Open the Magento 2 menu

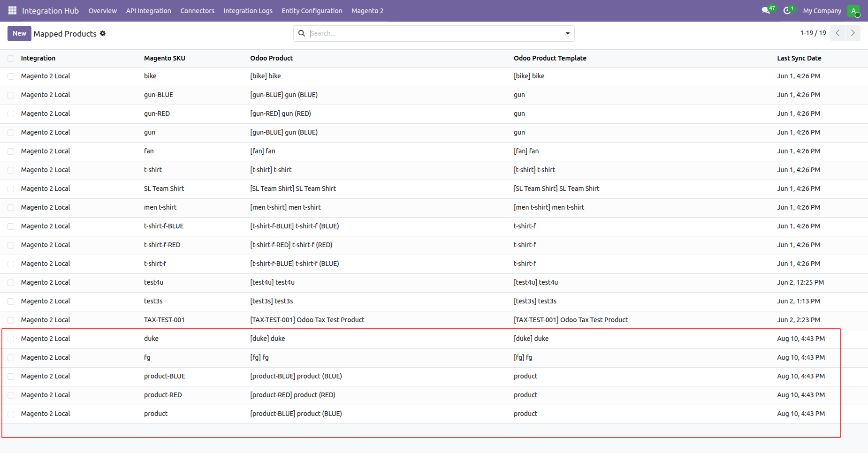(367, 11)
